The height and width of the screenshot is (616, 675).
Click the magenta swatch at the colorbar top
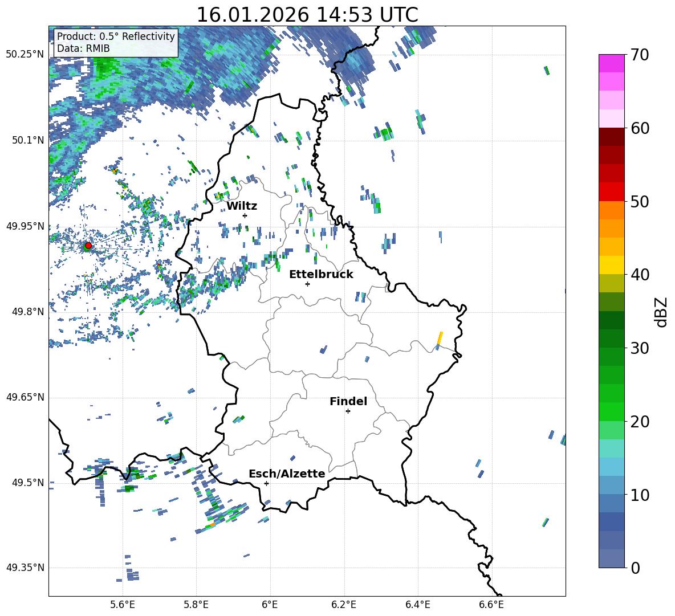tap(611, 63)
